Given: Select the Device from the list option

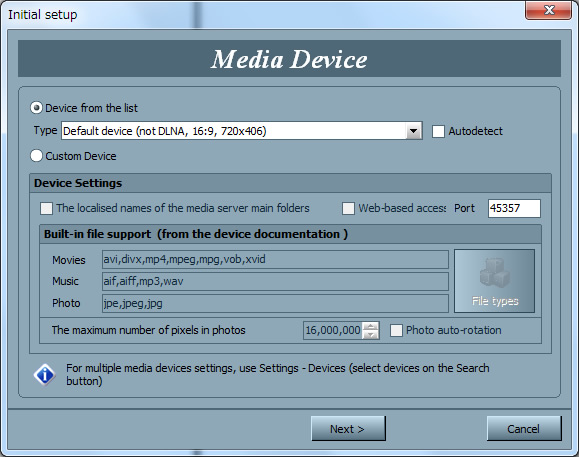Looking at the screenshot, I should pyautogui.click(x=36, y=108).
